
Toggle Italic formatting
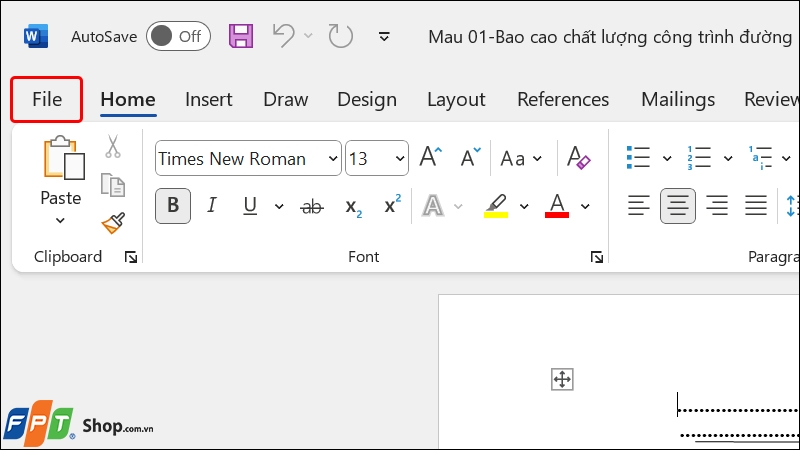[211, 206]
